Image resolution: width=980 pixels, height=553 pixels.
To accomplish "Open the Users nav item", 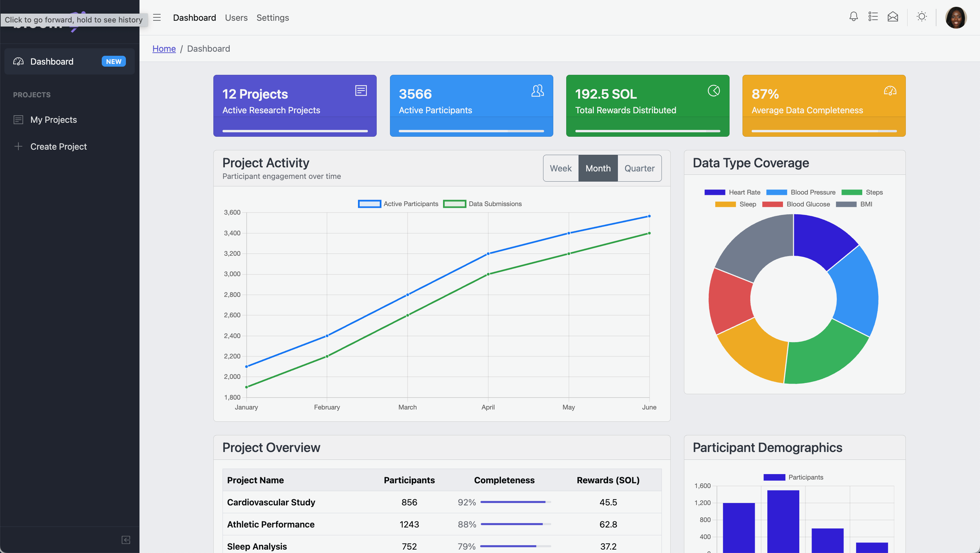I will [236, 17].
